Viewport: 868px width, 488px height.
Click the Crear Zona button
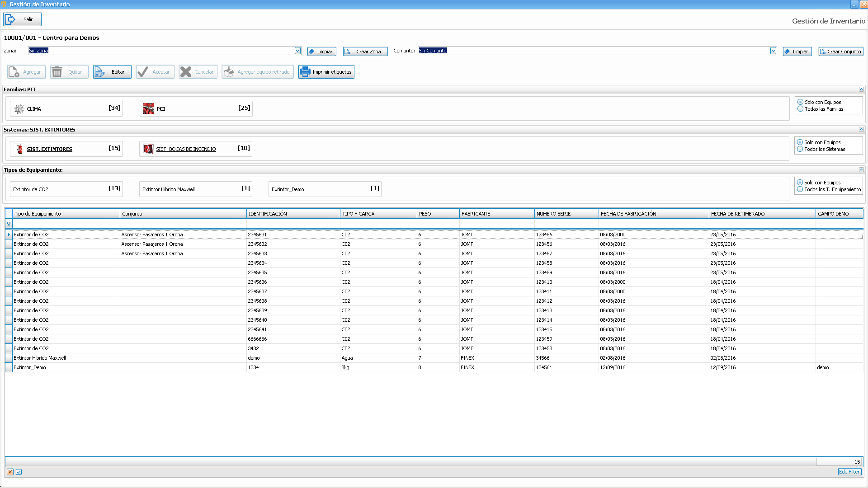365,52
